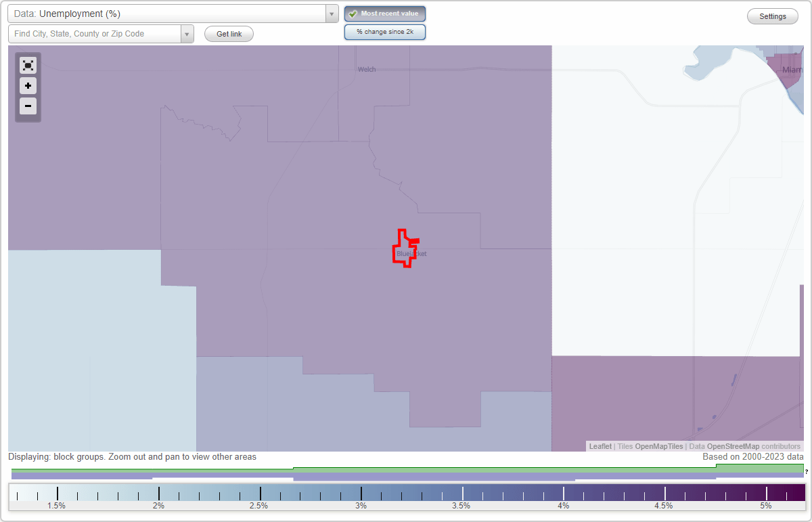Select the Most recent value toggle
Screen dimensions: 812x522
(384, 14)
